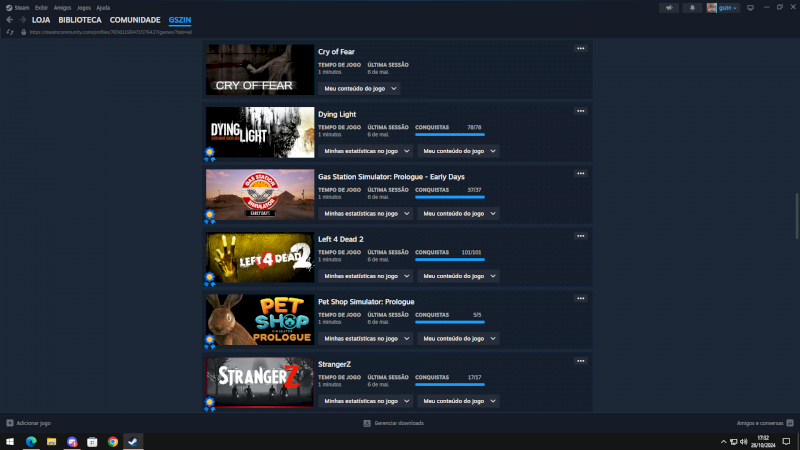Click Left 4 Dead 2 achievements progress bar
The image size is (800, 450).
point(449,260)
